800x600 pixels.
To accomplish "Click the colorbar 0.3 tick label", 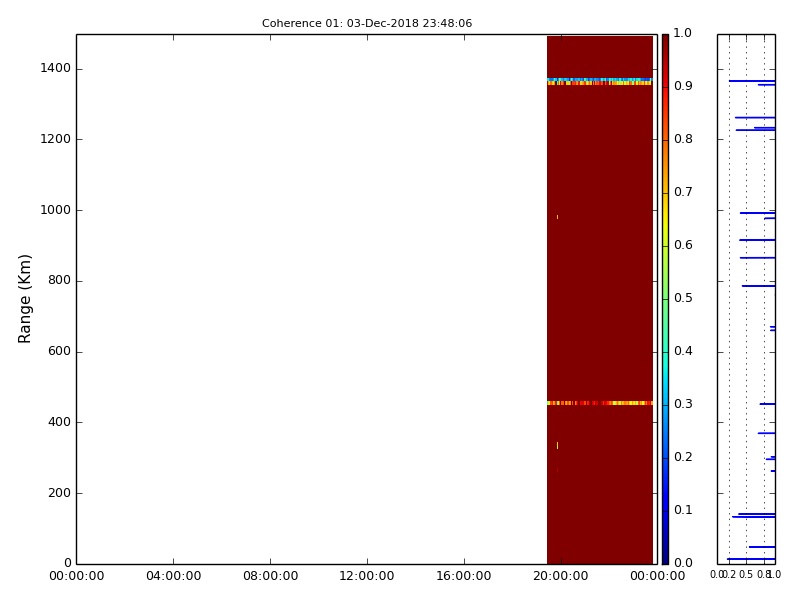I will click(683, 404).
